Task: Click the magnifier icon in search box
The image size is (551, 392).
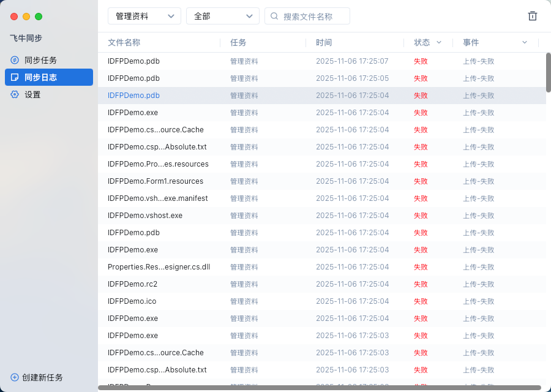Action: pos(274,16)
